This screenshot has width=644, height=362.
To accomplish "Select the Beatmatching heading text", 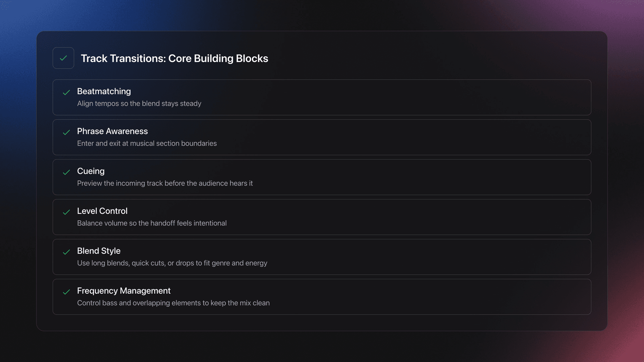I will 104,91.
